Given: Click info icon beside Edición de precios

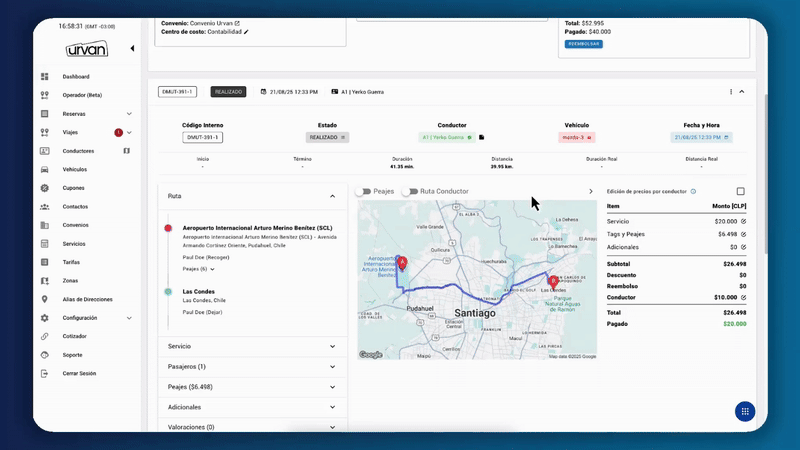Looking at the screenshot, I should click(x=694, y=191).
